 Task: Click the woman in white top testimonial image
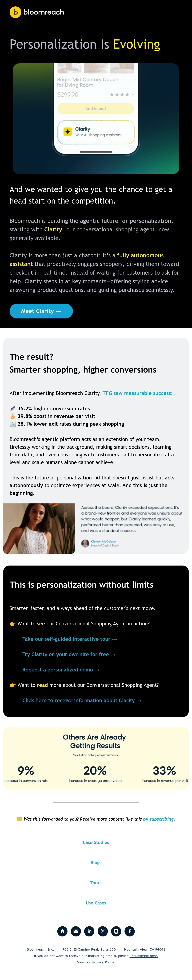pos(39,528)
